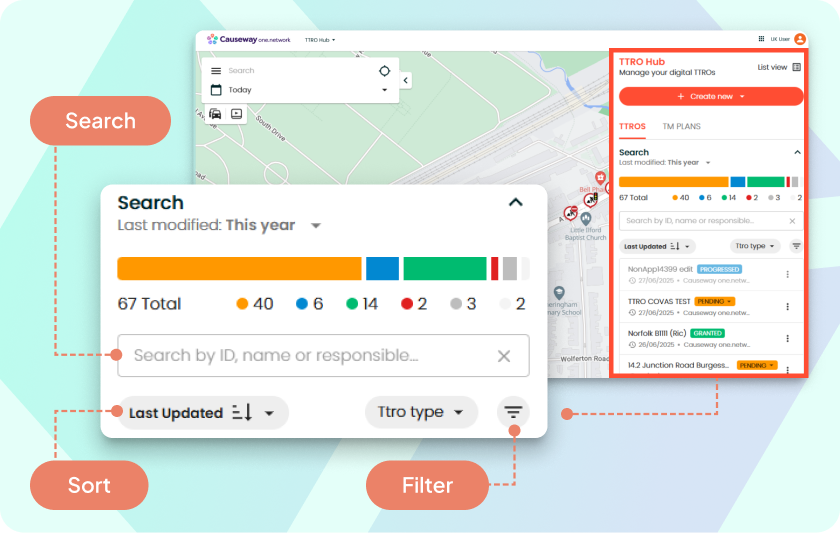Click the List view text link
Viewport: 840px width, 533px height.
[772, 67]
